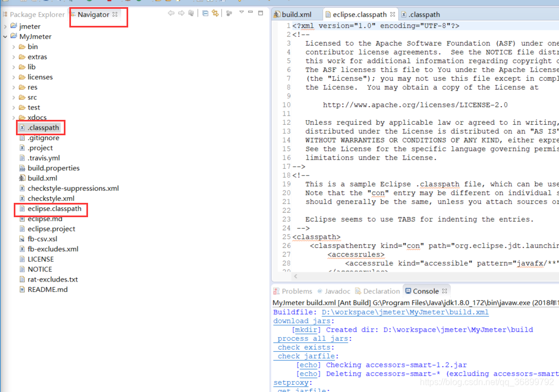
Task: Click the setproxy target link in console
Action: coord(291,383)
